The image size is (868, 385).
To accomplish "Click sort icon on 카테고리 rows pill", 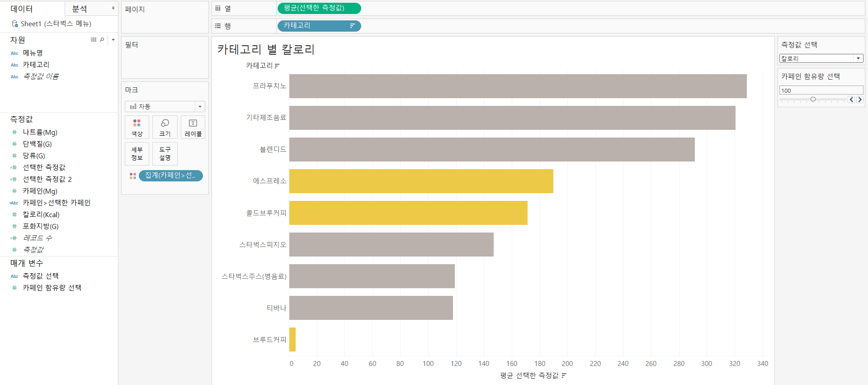I will [352, 26].
